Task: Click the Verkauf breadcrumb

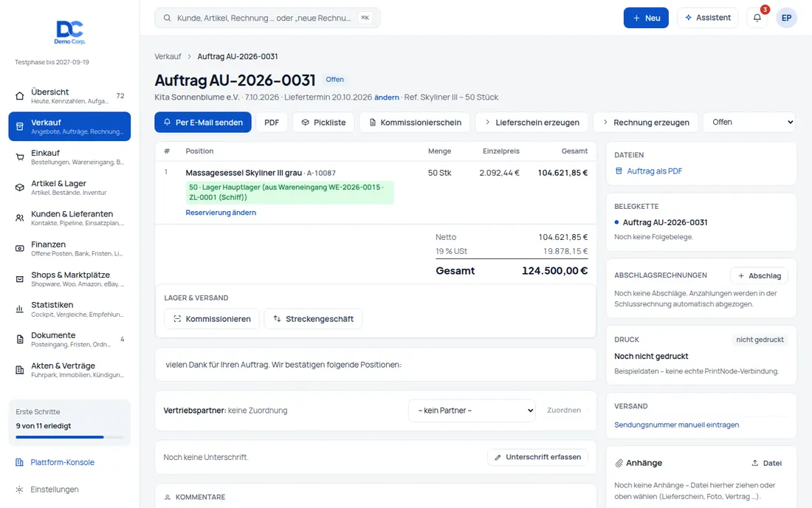Action: (168, 56)
